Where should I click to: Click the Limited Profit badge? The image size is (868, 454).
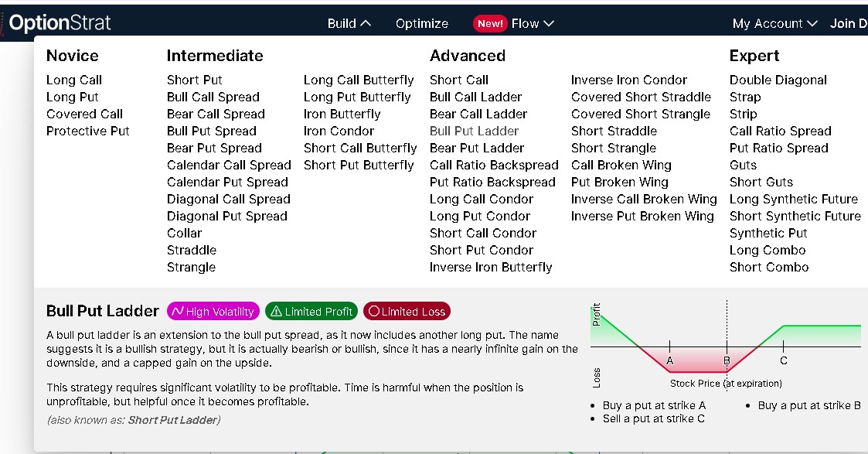click(x=311, y=312)
